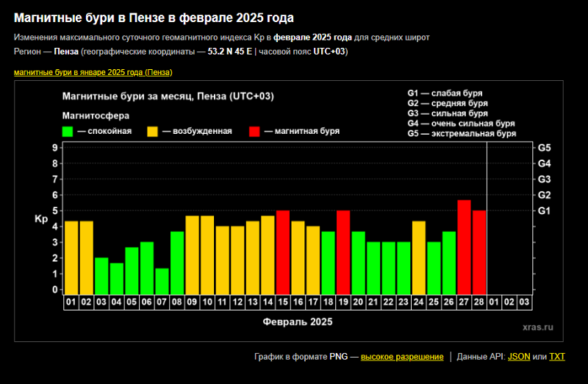Click the green calm magnetosphere legend swatch
The height and width of the screenshot is (384, 588).
pyautogui.click(x=68, y=131)
